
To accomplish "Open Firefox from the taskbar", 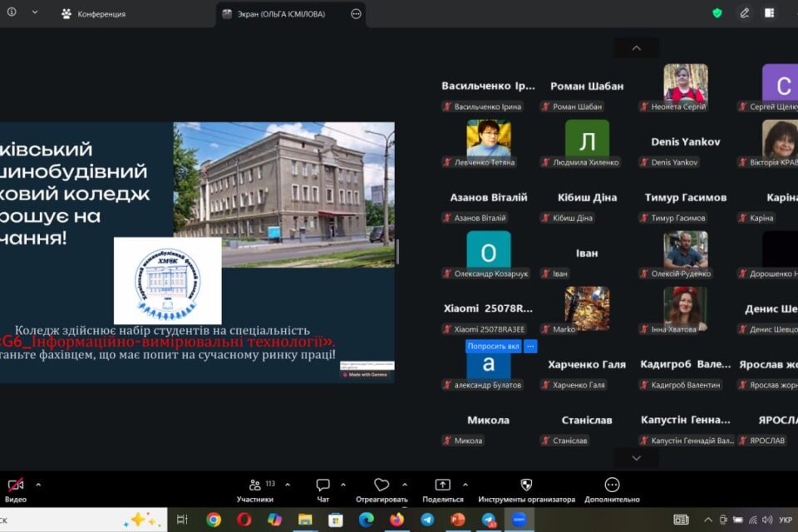I will coord(397,520).
